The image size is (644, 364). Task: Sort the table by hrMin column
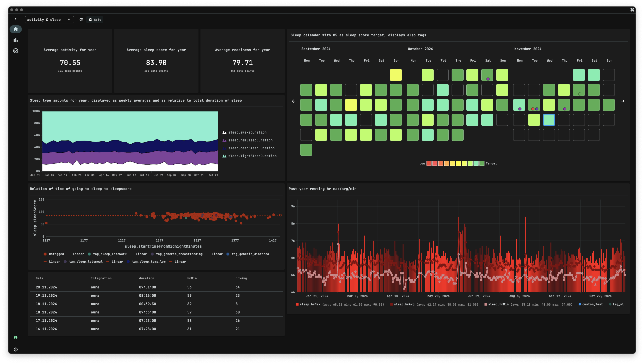point(192,278)
